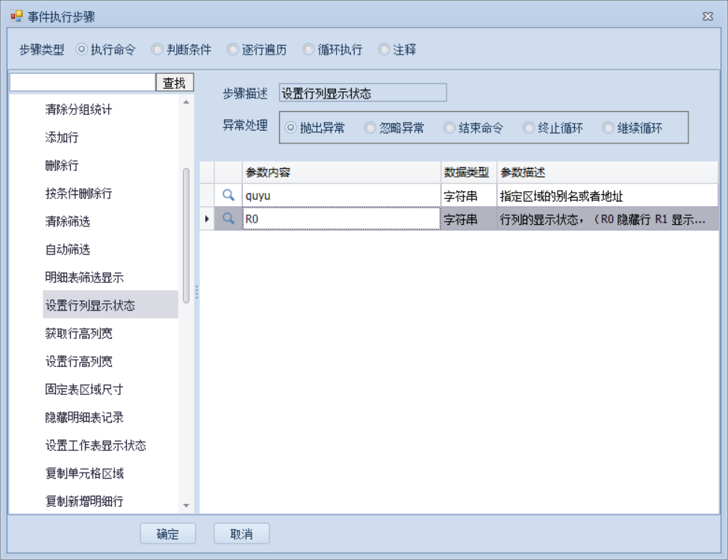Click magnifier icon in R0 parameter row
Image resolution: width=728 pixels, height=560 pixels.
(229, 219)
